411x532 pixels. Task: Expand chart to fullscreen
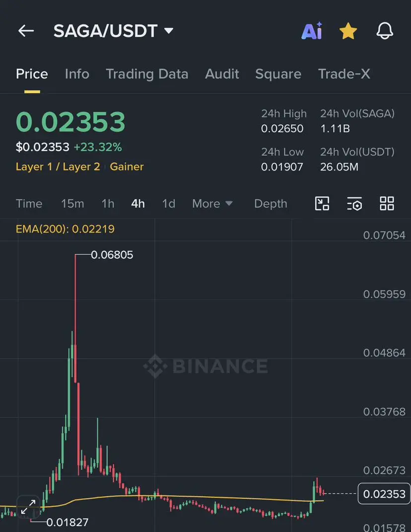point(28,507)
